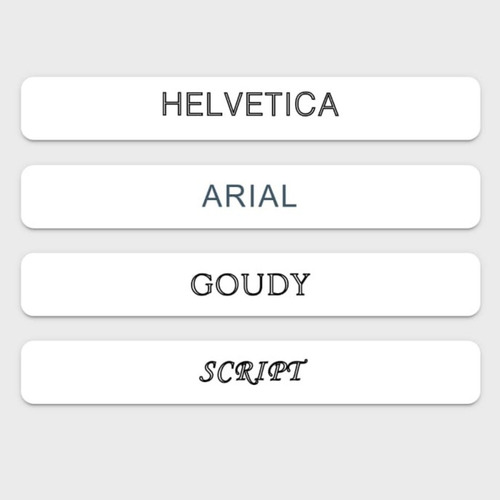Click the serif GOUDY label text
The image size is (500, 500).
pyautogui.click(x=250, y=284)
